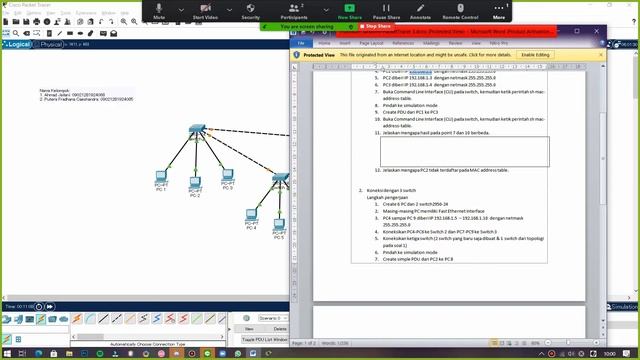
Task: Click Add Complex PDU open envelope icon
Action: click(113, 33)
